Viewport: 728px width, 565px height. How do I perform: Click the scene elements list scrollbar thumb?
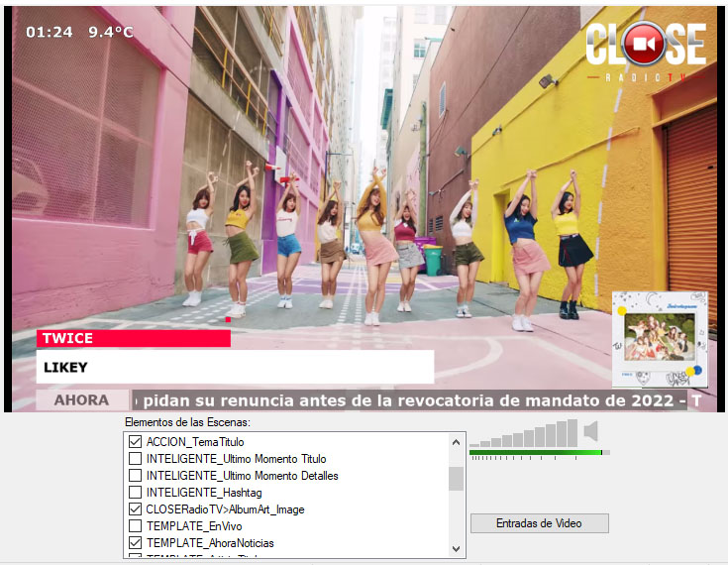[456, 479]
